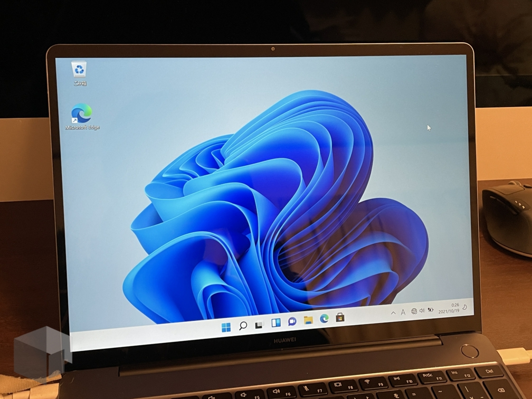The height and width of the screenshot is (399, 532).
Task: Open clock showing 0:26 2021/10/19
Action: pyautogui.click(x=449, y=308)
